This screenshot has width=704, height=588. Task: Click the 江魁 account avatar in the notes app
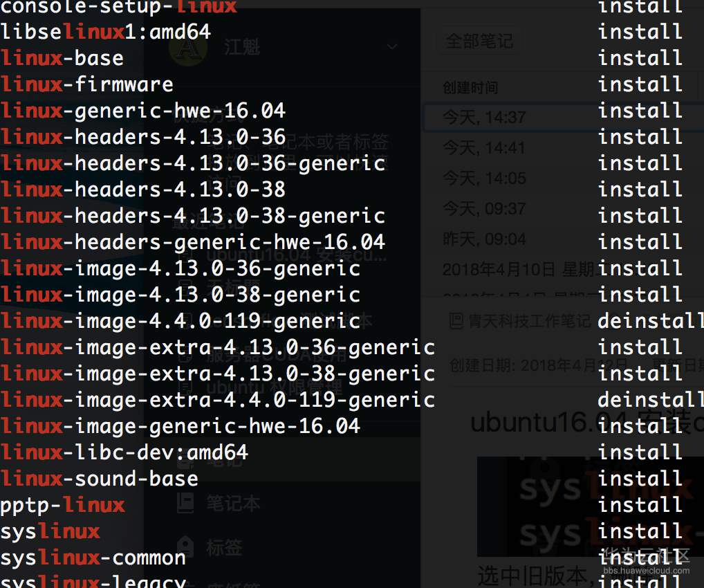coord(188,47)
